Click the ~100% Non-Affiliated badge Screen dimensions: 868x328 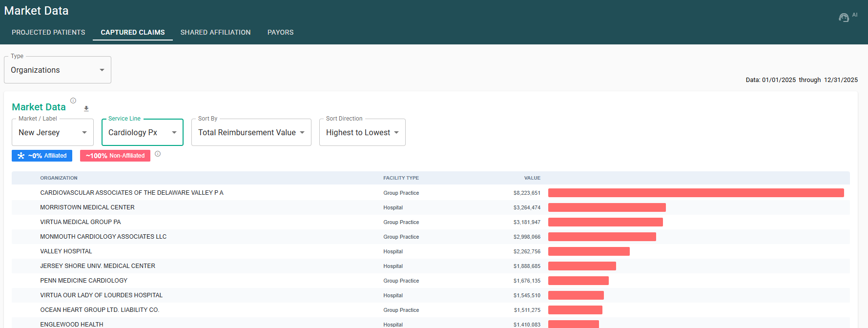(115, 156)
